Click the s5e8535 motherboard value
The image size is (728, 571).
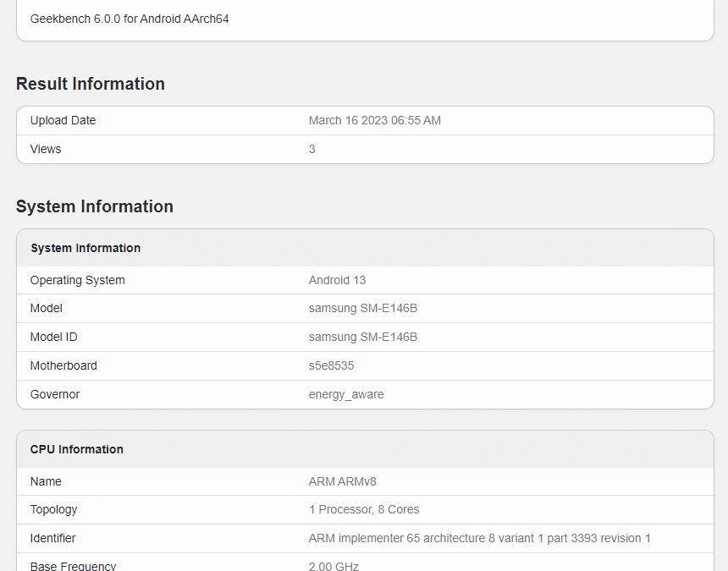tap(331, 365)
